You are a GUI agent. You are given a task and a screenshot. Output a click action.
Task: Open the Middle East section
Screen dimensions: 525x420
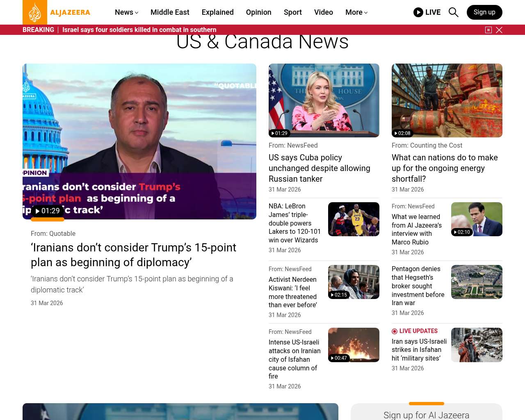pos(170,12)
